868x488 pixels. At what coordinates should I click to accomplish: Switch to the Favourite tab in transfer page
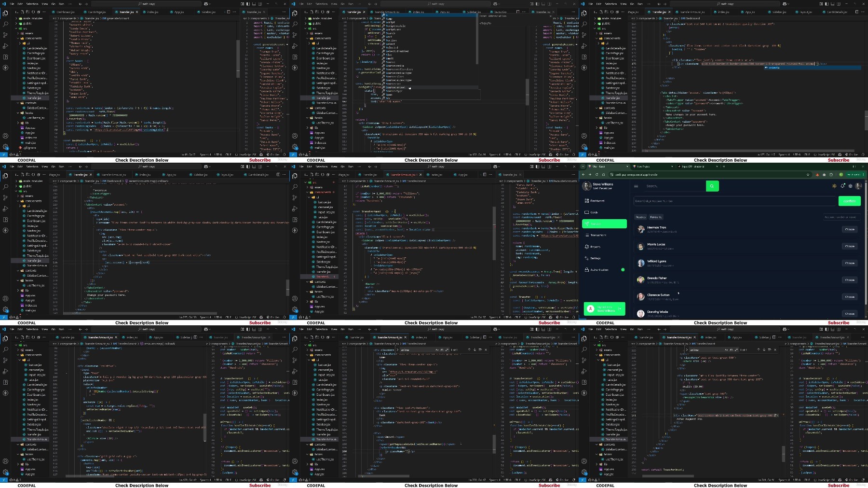[x=656, y=217]
